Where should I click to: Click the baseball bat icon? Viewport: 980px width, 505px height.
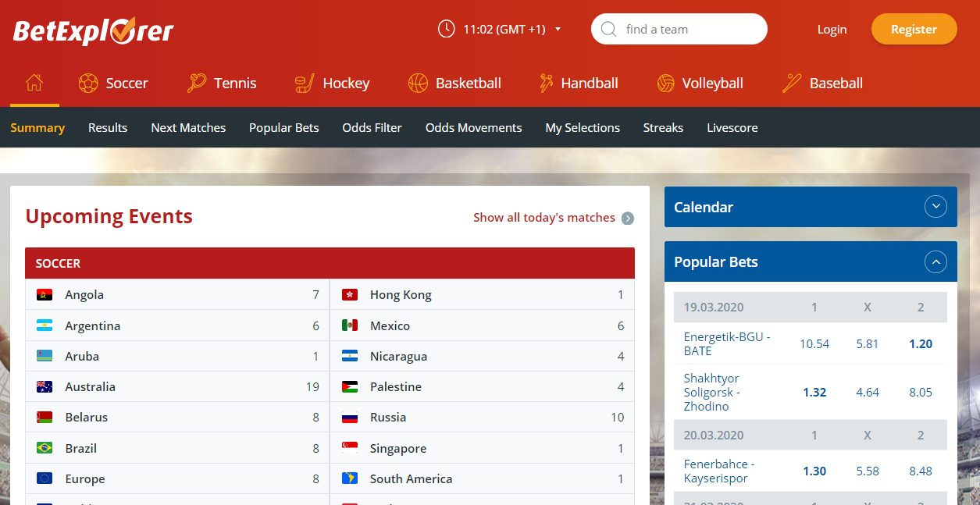[x=792, y=83]
